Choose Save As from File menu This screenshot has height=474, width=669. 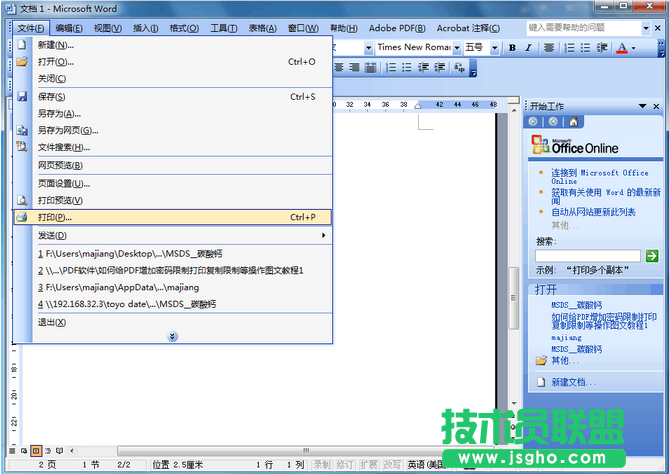tap(59, 113)
